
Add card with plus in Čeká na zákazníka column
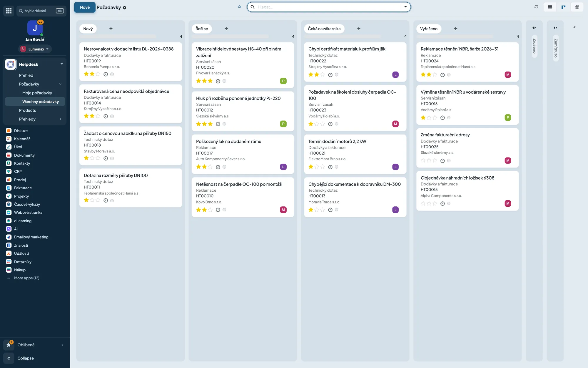click(359, 29)
